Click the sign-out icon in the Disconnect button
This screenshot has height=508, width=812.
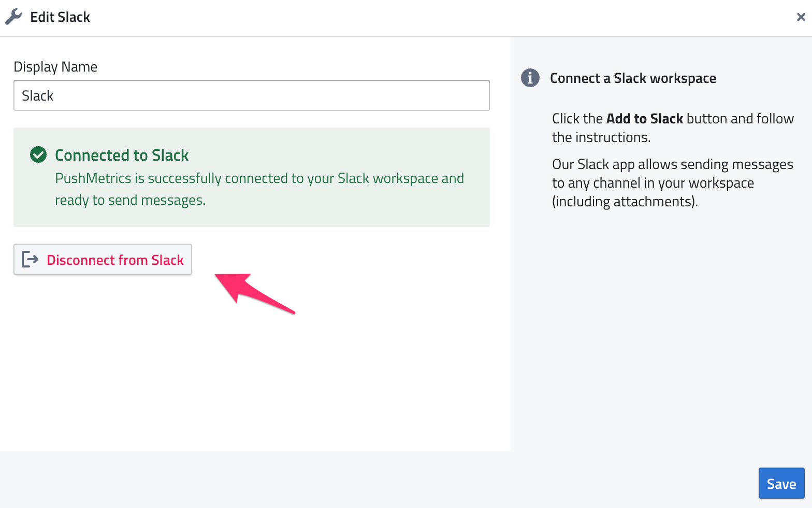pos(30,259)
